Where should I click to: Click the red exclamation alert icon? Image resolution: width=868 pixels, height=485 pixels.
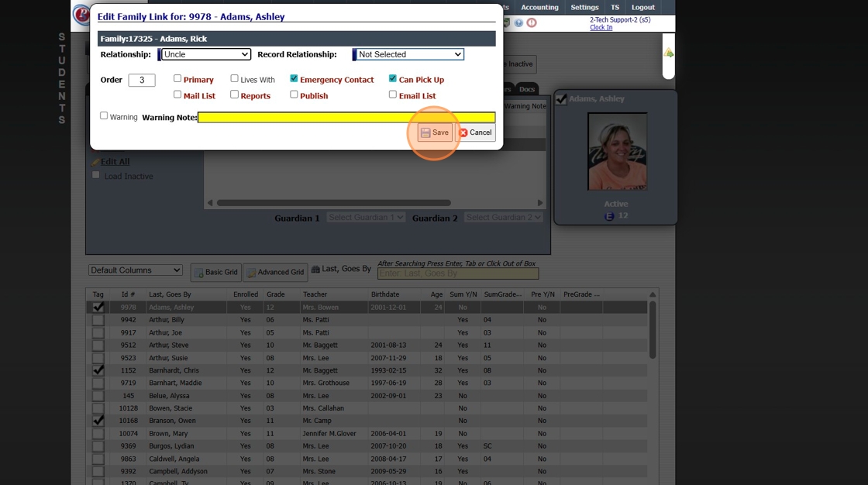532,22
